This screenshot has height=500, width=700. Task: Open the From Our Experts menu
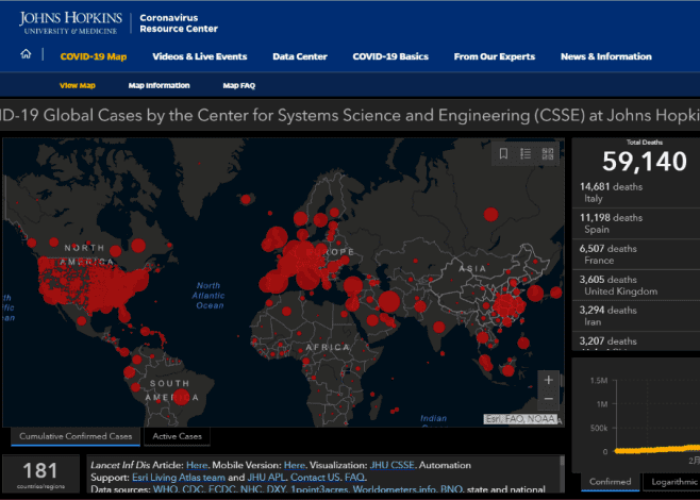click(495, 57)
